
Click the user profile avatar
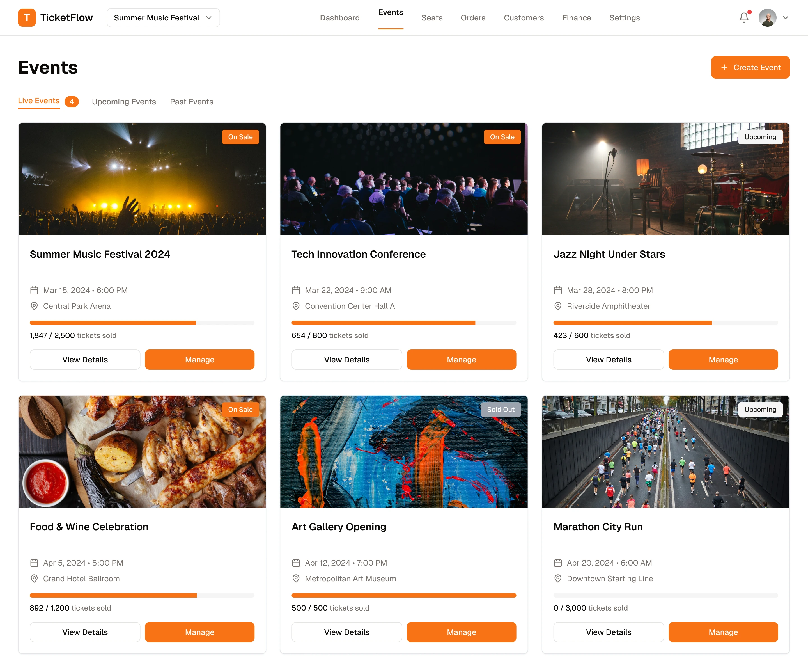click(767, 18)
